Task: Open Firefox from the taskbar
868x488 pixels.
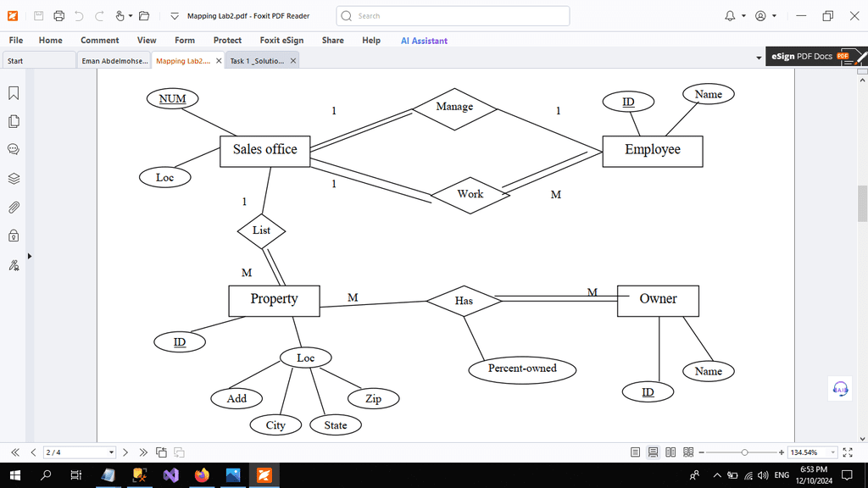Action: click(202, 475)
